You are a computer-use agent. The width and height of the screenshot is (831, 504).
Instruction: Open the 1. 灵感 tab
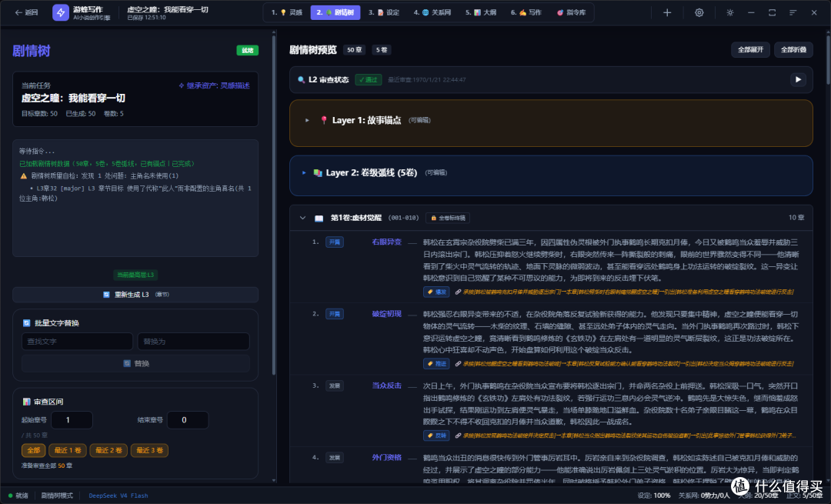click(287, 13)
